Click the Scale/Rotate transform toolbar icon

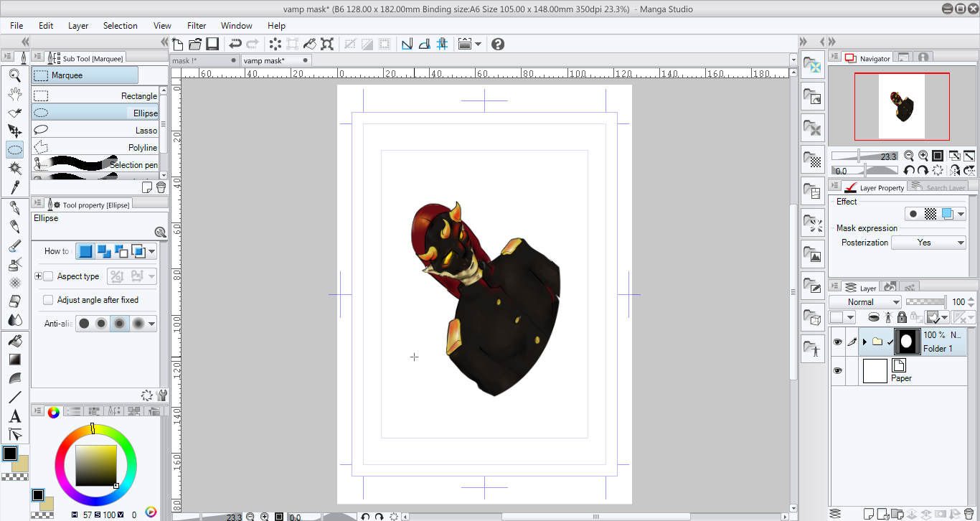click(x=327, y=44)
